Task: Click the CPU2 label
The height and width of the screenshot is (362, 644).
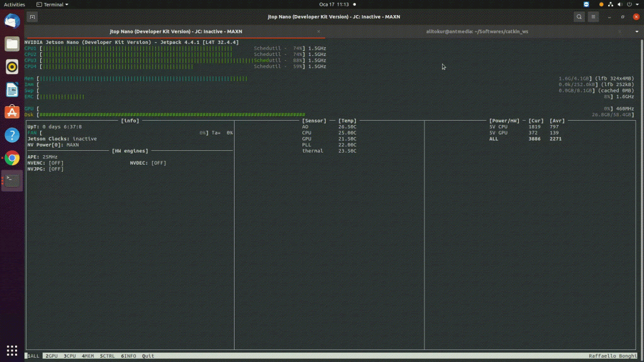Action: 30,54
